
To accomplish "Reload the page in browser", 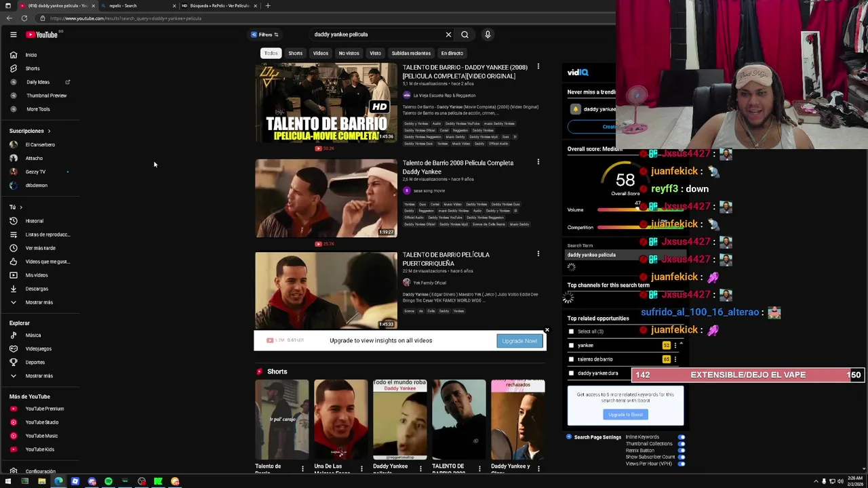I will click(x=24, y=18).
